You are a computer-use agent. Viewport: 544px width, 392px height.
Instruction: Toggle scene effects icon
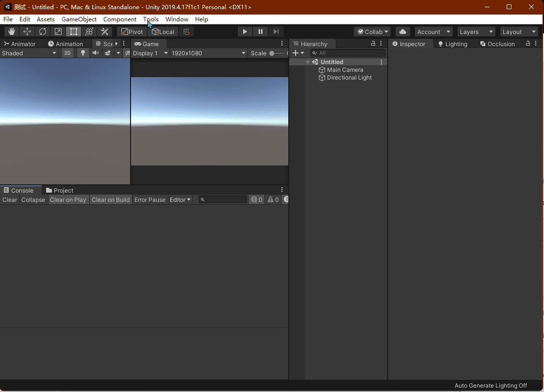pyautogui.click(x=108, y=53)
